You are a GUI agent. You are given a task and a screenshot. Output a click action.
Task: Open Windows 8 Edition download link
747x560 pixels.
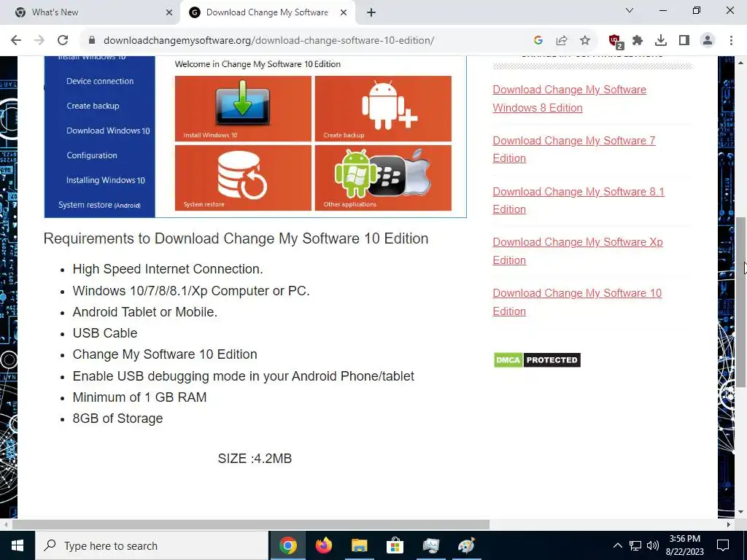(569, 98)
